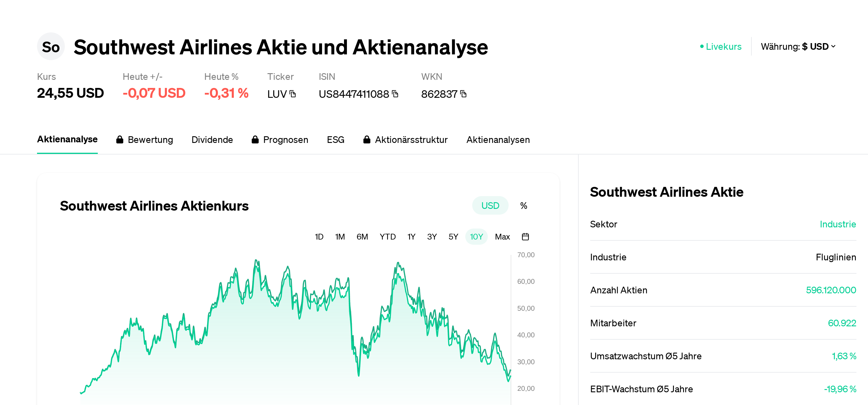Open the Aktienanalysen tab

[x=498, y=139]
